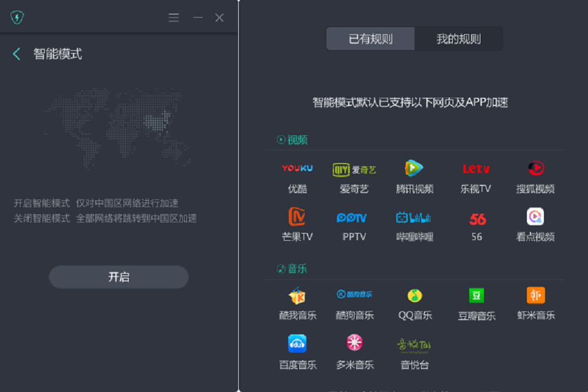Select the iQiyi 爱奇艺 logo
Image resolution: width=588 pixels, height=392 pixels.
354,170
